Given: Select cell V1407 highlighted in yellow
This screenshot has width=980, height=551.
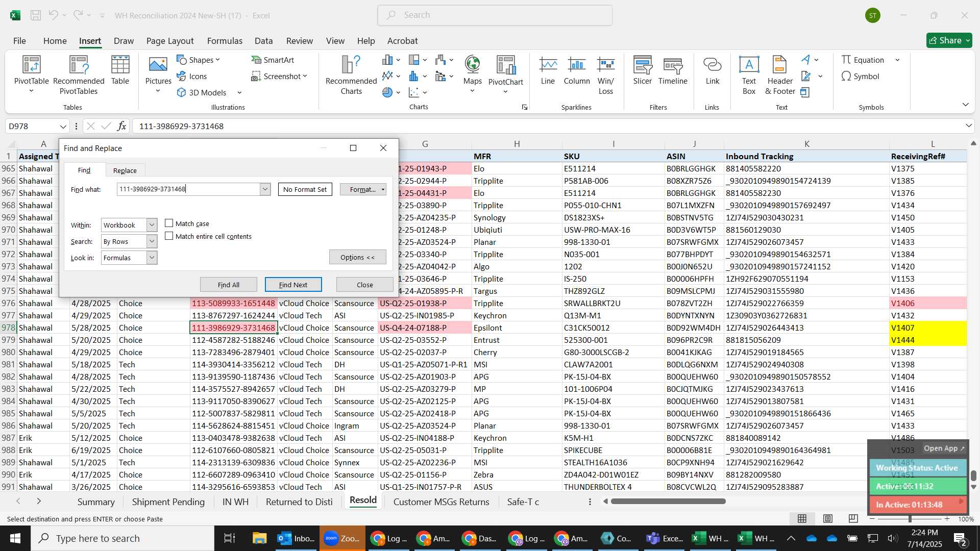Looking at the screenshot, I should click(x=927, y=328).
